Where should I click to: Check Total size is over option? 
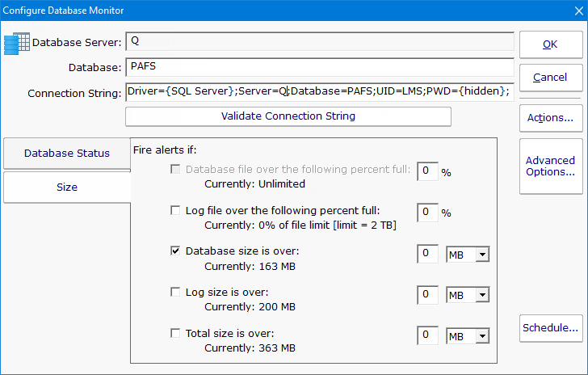pos(175,333)
